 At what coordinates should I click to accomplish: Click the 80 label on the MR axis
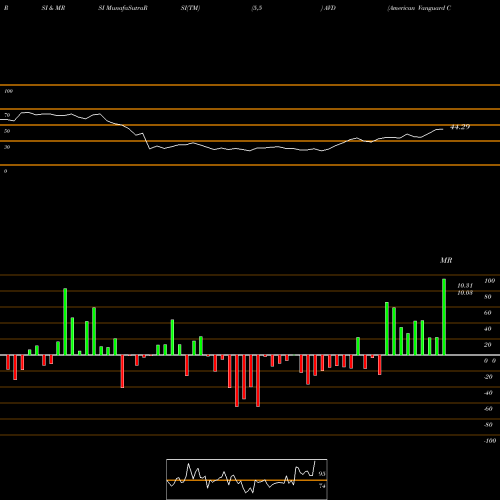pos(488,297)
